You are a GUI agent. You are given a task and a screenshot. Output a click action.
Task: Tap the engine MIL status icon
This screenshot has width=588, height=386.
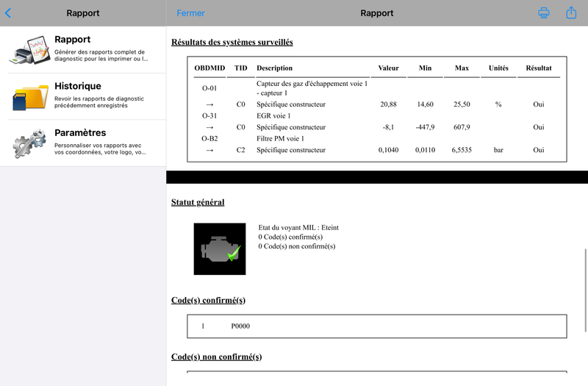tap(220, 249)
